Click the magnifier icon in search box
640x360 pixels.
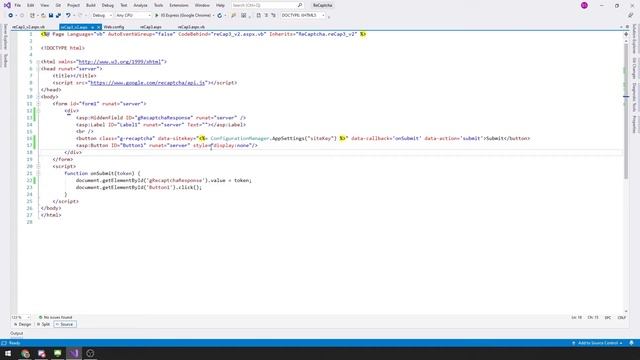[x=300, y=5]
